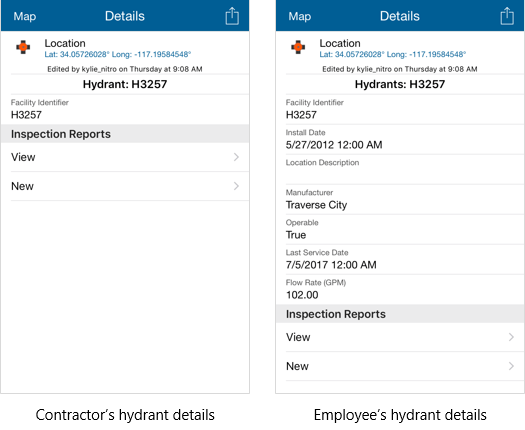Go back to Map in Contractor's screen
525x430 pixels.
coord(25,16)
